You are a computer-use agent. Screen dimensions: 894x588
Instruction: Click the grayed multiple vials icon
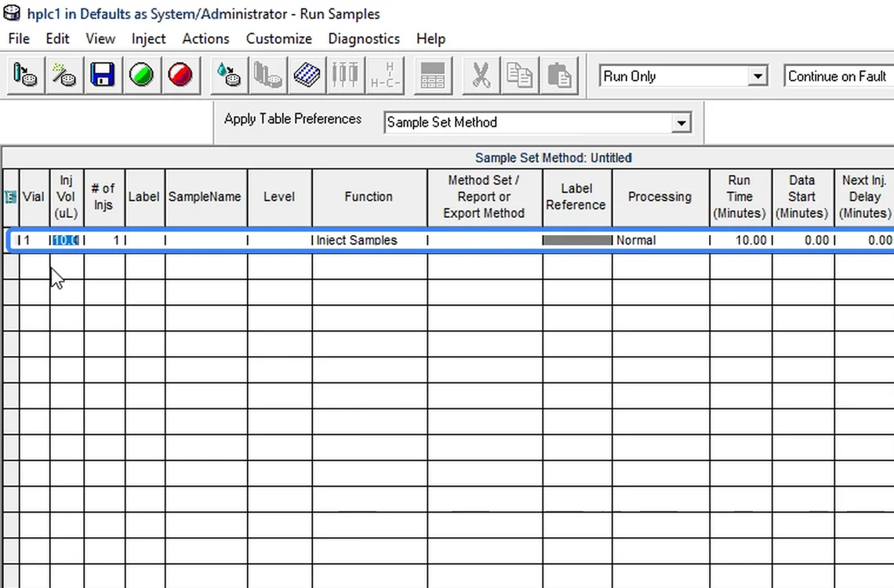pos(268,75)
